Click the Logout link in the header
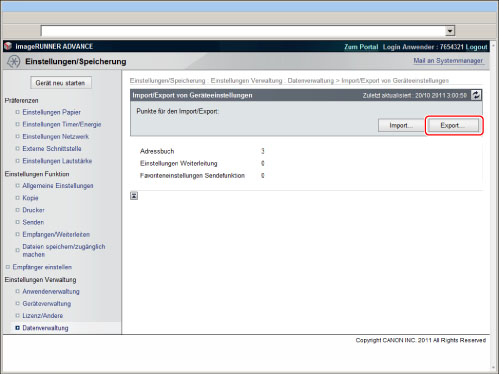 (x=476, y=47)
